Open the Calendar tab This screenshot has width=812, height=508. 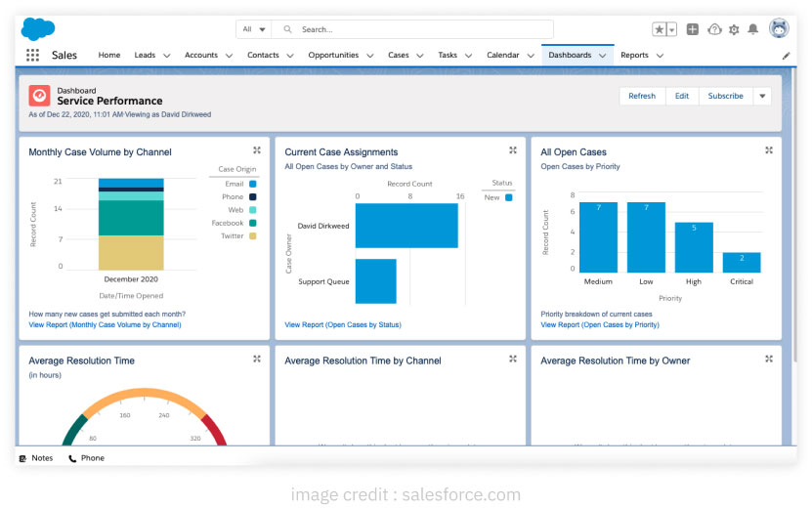point(503,55)
